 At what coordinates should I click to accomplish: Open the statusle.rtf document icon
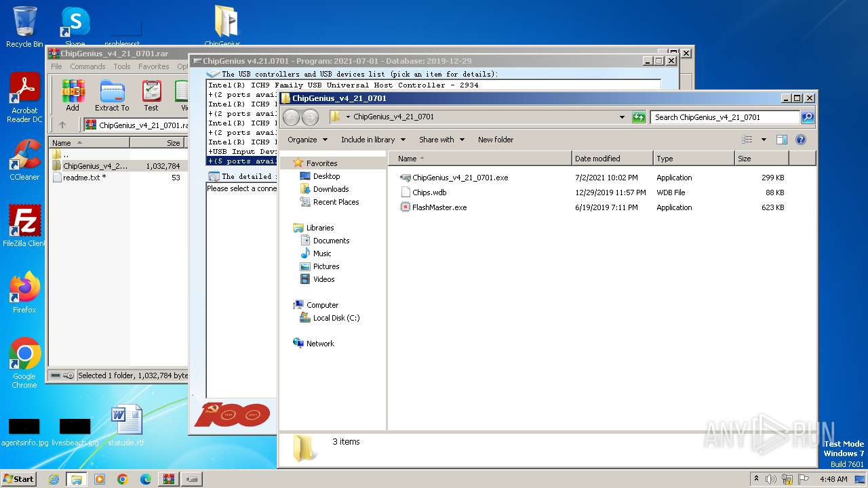(x=126, y=426)
